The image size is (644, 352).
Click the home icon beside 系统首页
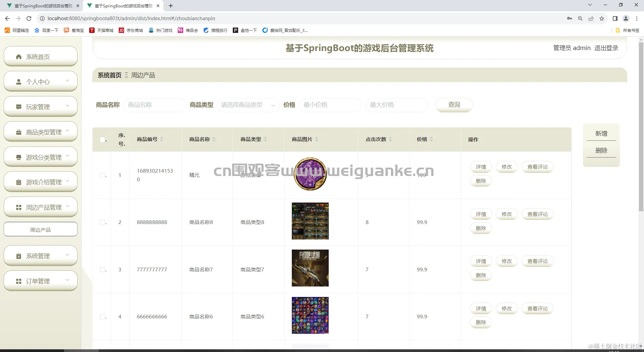[19, 57]
